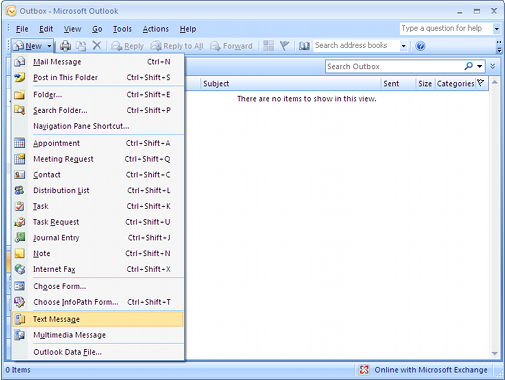Click the list scrollbar up arrow
Screen dimensions: 505x380
[x=495, y=82]
